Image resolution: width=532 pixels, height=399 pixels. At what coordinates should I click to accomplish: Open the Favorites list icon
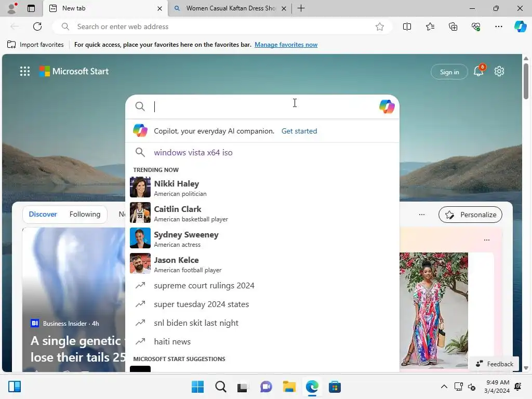(430, 26)
